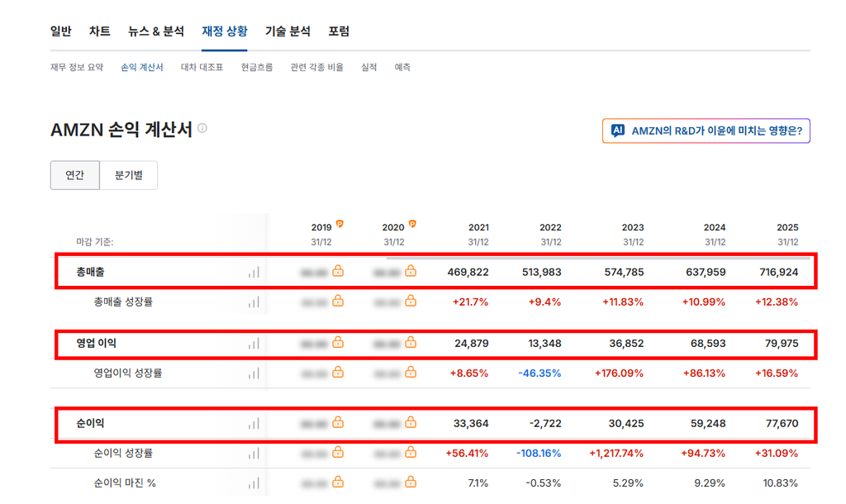Click growth value -46.35%
846x504 pixels.
point(539,373)
